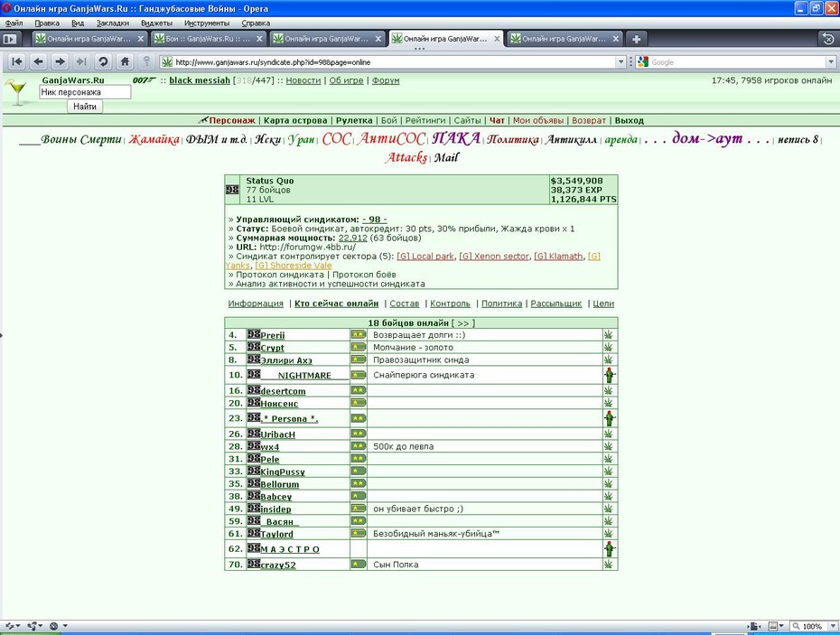Open a new tab with plus icon
Screen dimensions: 840x635
click(636, 39)
